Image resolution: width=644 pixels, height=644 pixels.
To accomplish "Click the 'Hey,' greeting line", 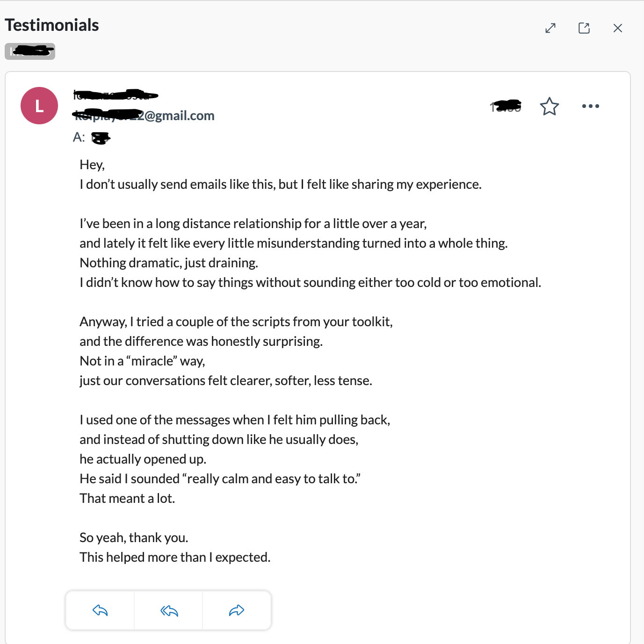I will tap(92, 165).
